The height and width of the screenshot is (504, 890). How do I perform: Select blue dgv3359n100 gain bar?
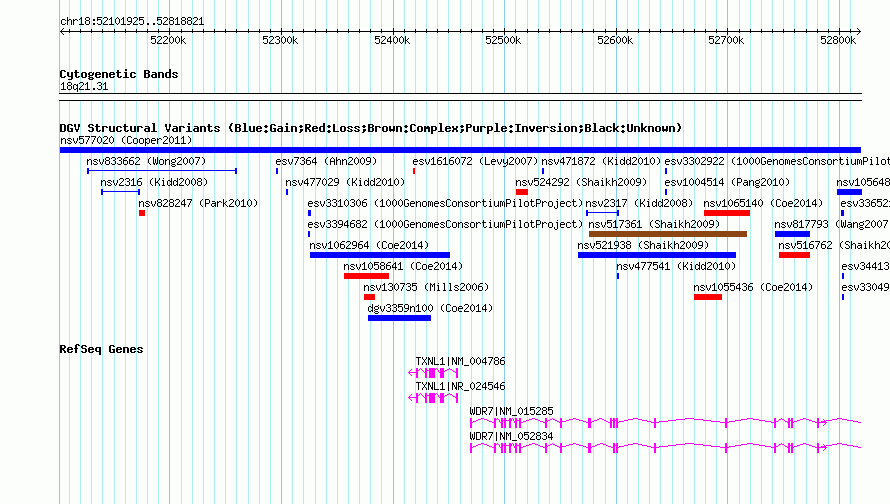pyautogui.click(x=400, y=318)
